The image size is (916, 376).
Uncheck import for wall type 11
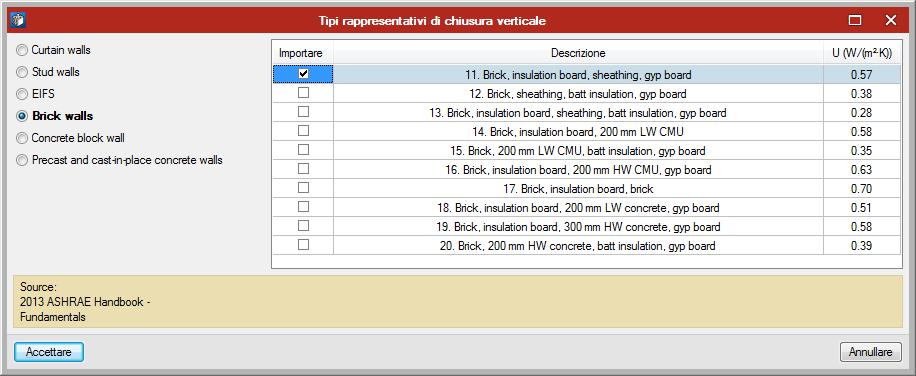pyautogui.click(x=303, y=74)
